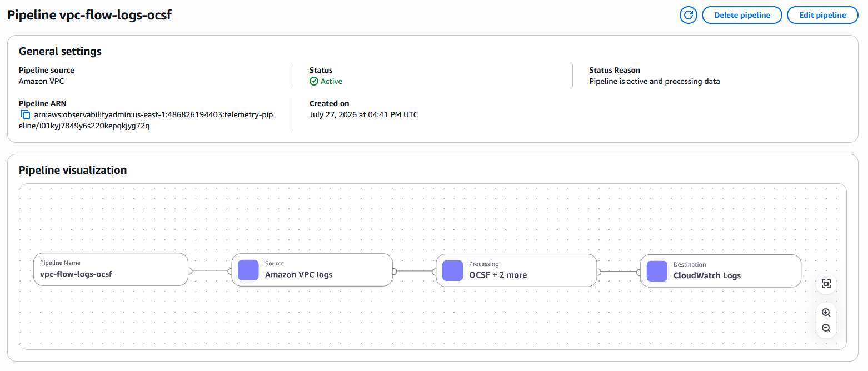868x371 pixels.
Task: Click the Pipeline visualization heading
Action: coord(73,170)
